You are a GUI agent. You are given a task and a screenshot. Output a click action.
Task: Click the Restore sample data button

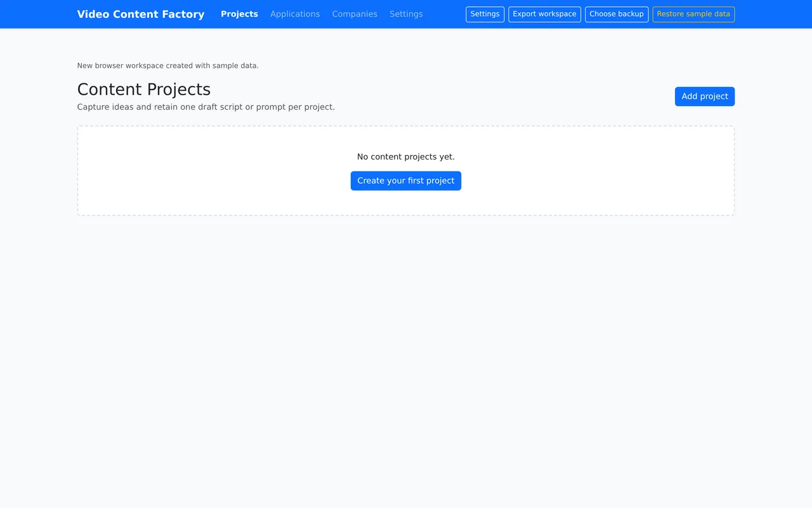(x=693, y=14)
